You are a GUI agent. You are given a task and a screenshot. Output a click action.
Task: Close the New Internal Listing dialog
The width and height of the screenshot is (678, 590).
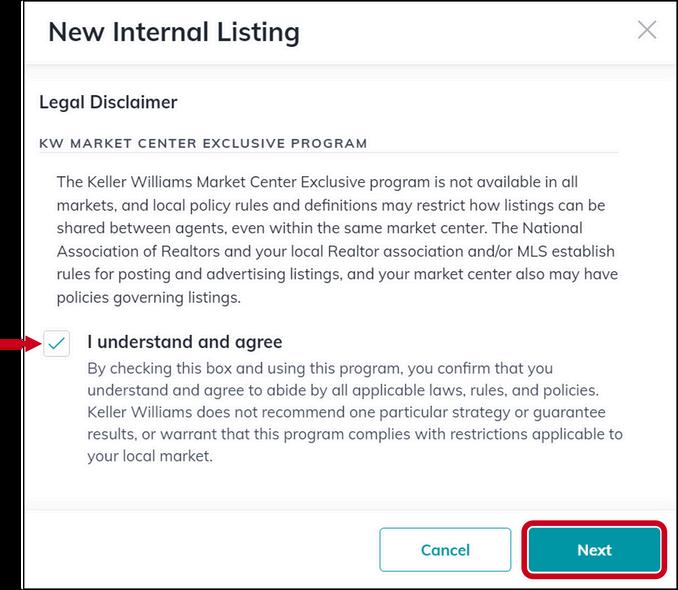pyautogui.click(x=647, y=30)
